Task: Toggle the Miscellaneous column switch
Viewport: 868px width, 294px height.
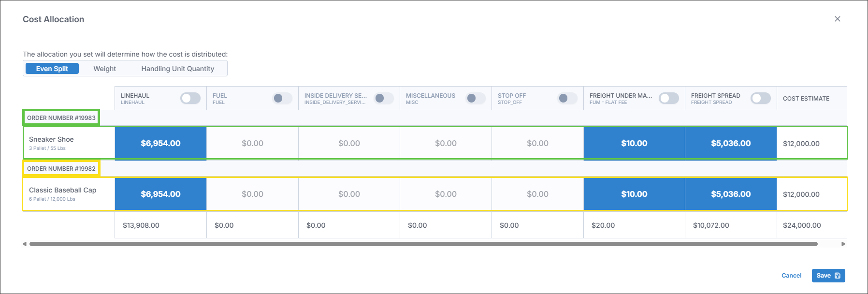Action: 476,98
